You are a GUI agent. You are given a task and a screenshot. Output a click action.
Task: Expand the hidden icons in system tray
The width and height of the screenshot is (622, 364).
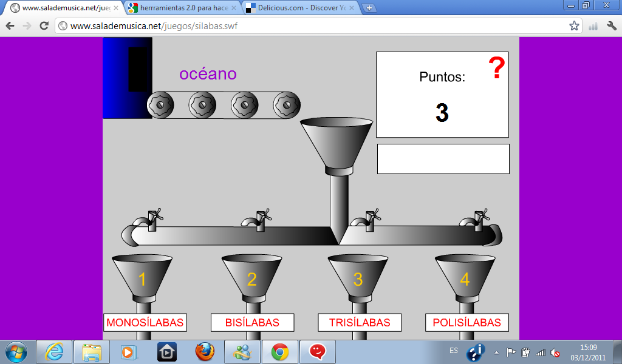(x=495, y=351)
